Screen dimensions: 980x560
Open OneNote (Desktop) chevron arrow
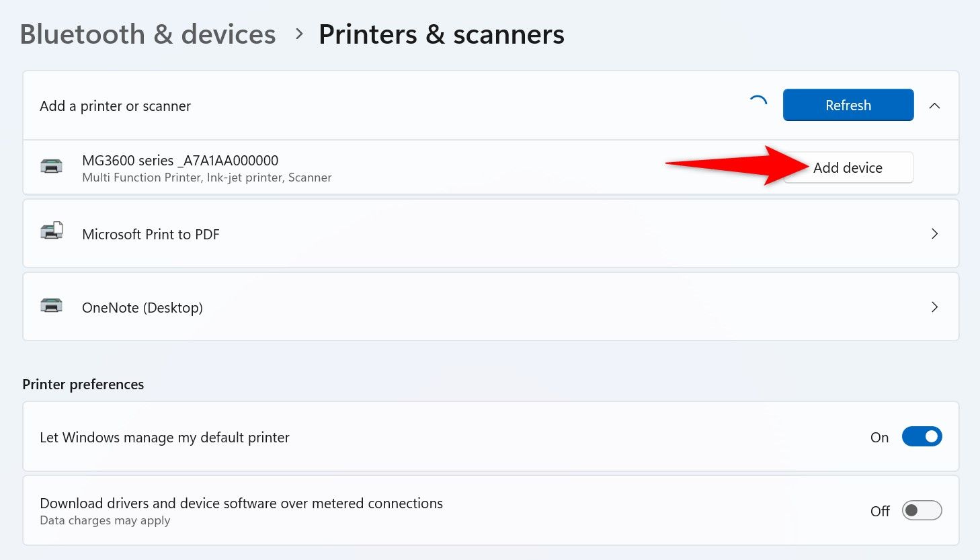coord(934,307)
